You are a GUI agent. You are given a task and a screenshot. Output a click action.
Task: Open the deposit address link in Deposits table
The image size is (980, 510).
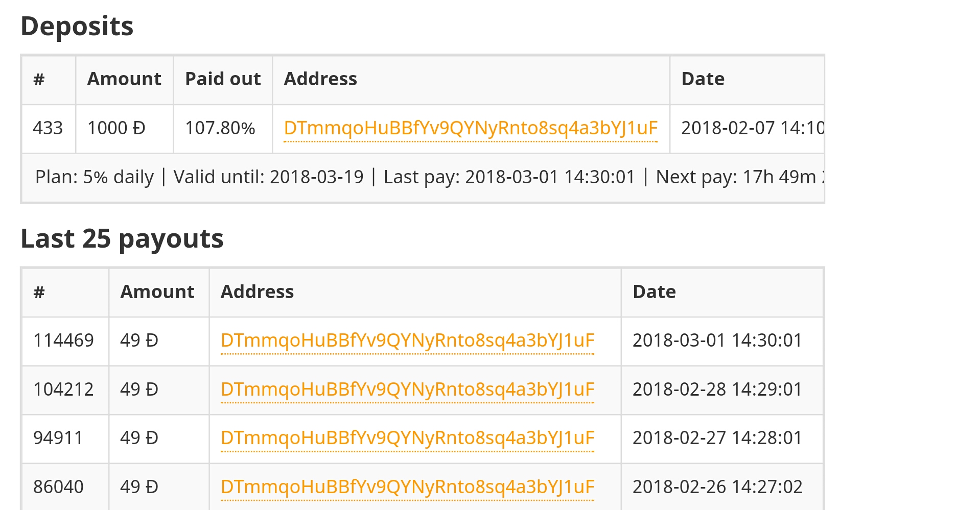tap(471, 128)
